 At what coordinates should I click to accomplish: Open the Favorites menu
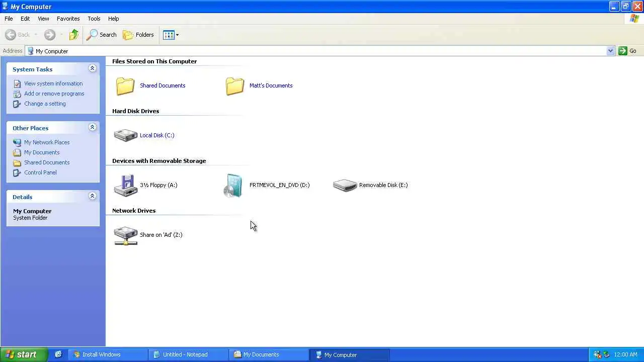(68, 19)
